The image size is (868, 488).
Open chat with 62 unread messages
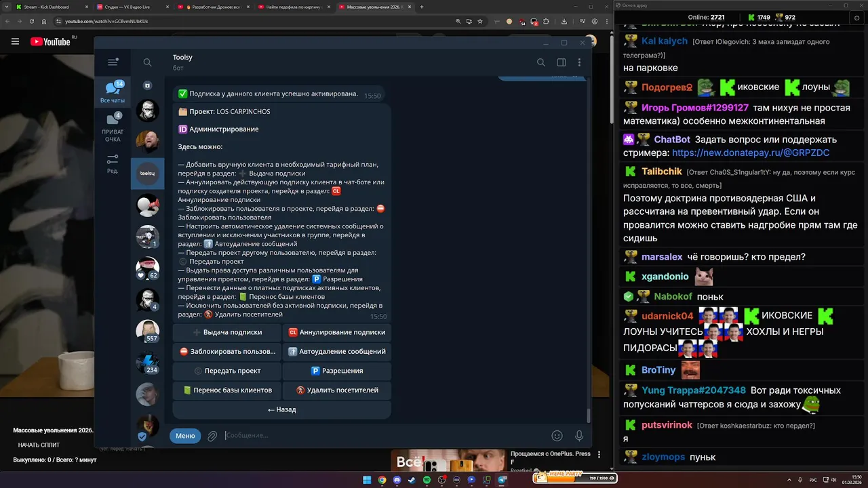(147, 269)
